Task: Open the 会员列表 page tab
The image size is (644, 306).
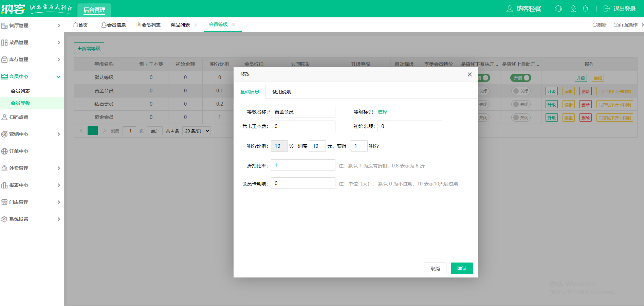Action: pos(148,25)
